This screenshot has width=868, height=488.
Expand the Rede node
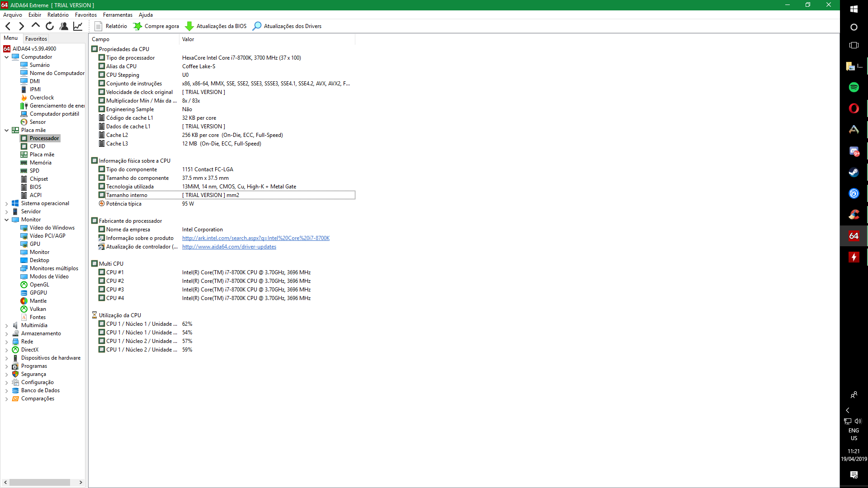click(x=7, y=342)
